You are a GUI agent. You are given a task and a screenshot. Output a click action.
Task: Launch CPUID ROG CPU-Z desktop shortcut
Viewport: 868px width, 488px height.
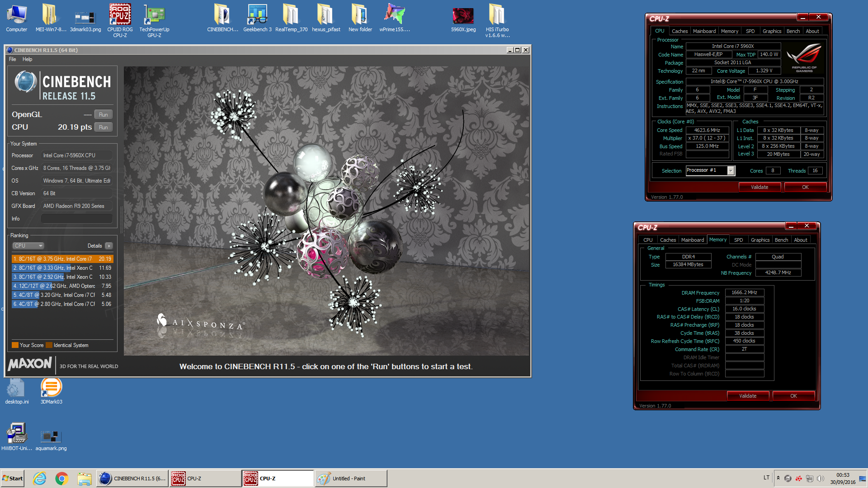click(x=120, y=20)
